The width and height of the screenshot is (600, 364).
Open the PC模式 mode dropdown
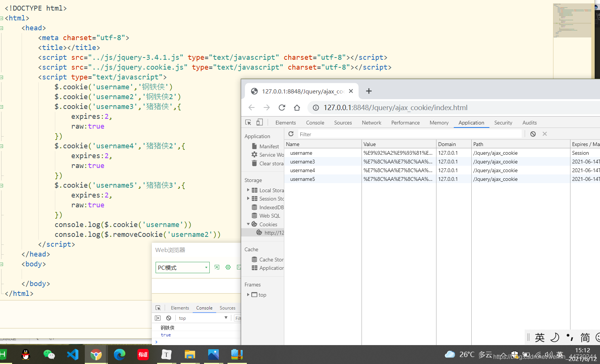182,268
